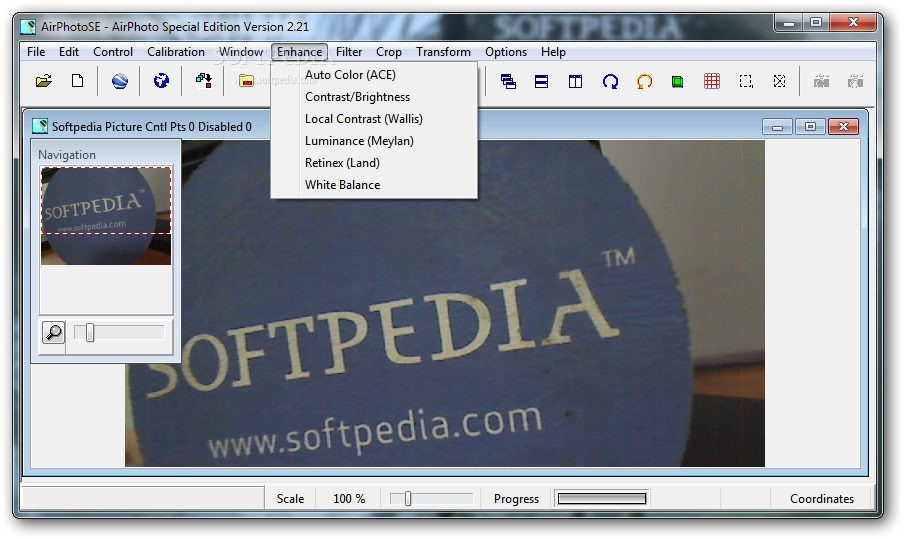
Task: Maximize the AirPhotoSE main window
Action: tap(816, 23)
